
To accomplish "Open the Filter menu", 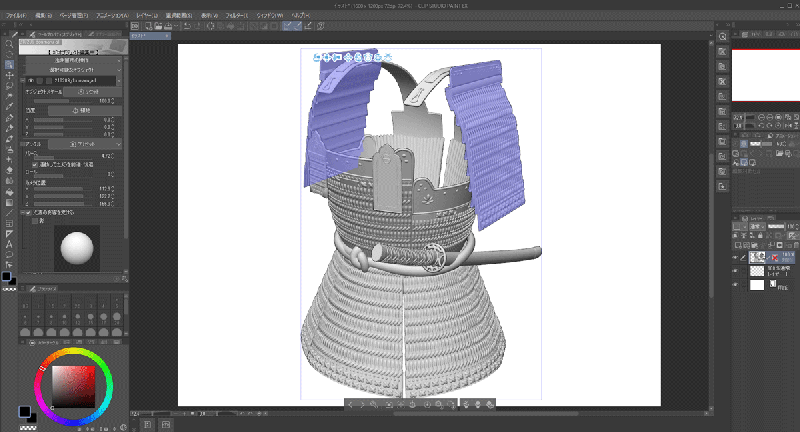I will 238,16.
